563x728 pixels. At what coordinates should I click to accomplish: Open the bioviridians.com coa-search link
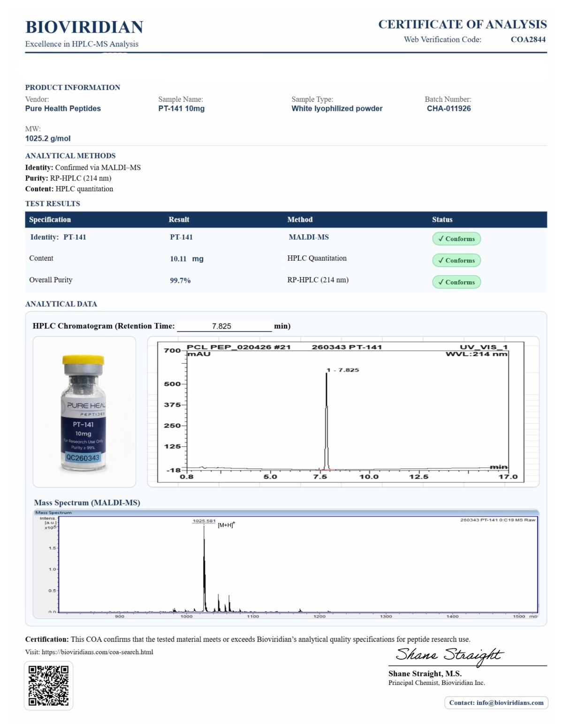[x=97, y=652]
